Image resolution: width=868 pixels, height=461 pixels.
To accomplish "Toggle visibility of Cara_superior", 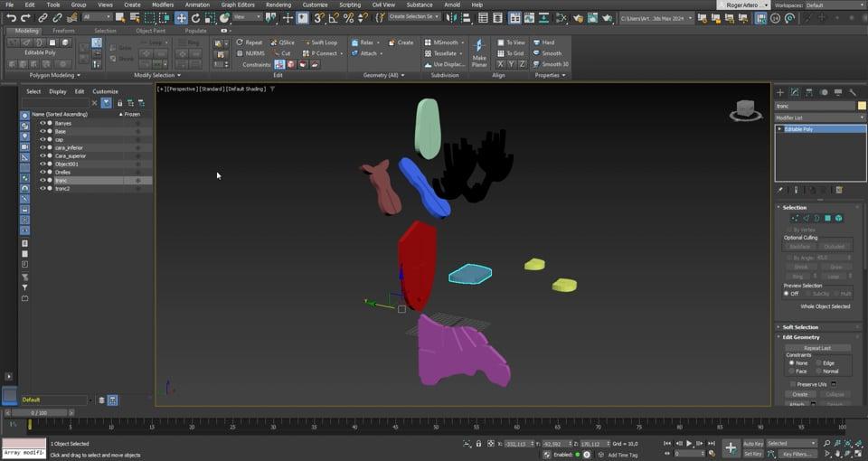I will pyautogui.click(x=42, y=156).
